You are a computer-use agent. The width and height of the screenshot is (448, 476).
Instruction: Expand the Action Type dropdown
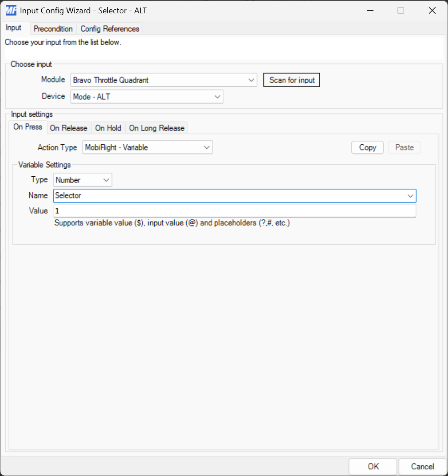pyautogui.click(x=147, y=147)
